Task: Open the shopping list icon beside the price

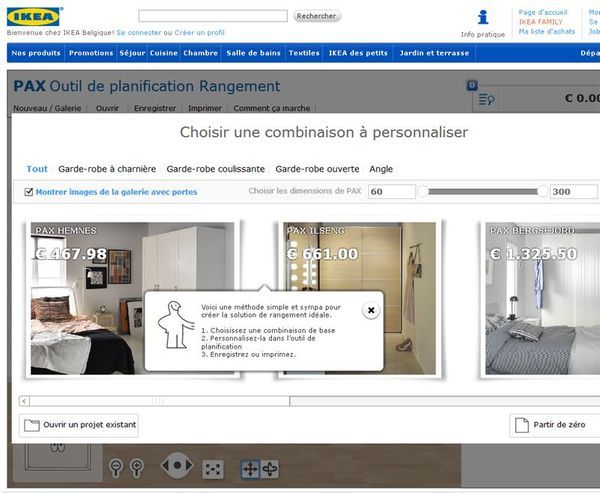Action: tap(486, 100)
